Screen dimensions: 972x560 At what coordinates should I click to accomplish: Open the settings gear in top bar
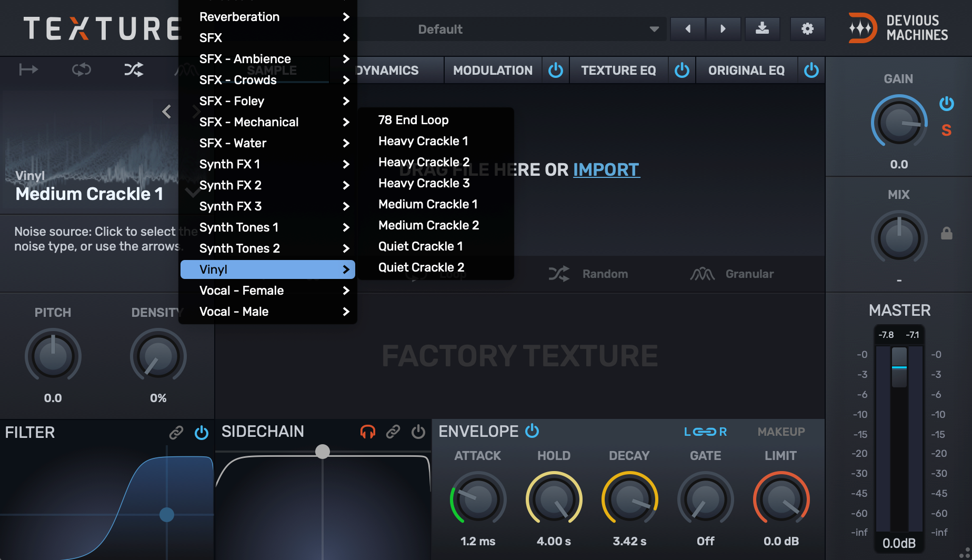(x=807, y=29)
